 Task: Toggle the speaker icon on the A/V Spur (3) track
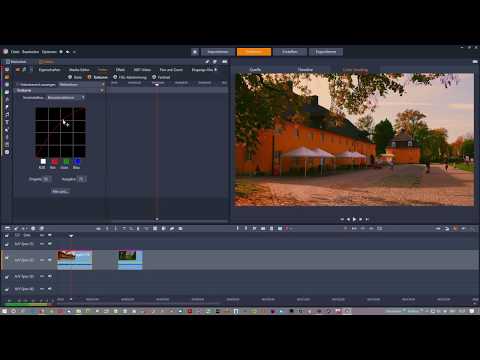pyautogui.click(x=50, y=276)
